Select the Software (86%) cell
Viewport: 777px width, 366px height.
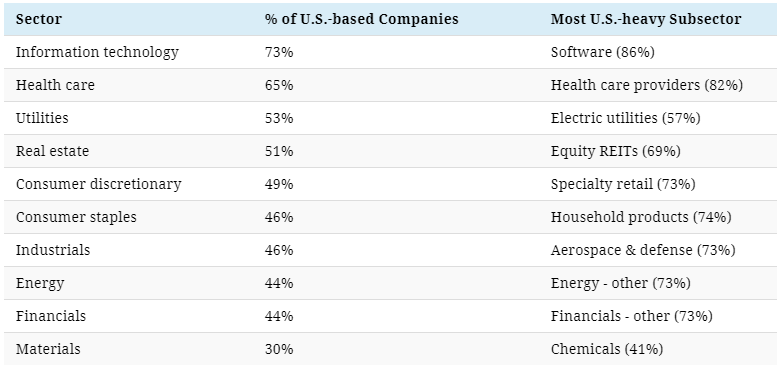click(x=603, y=52)
